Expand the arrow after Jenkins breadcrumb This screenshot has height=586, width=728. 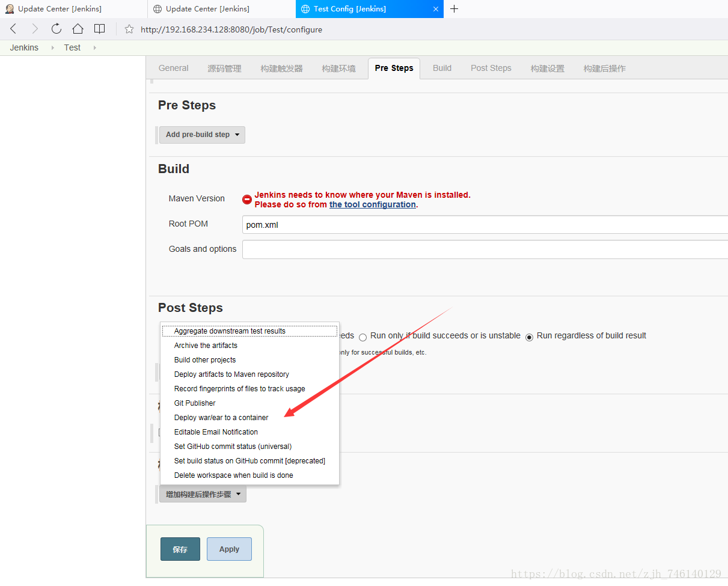[52, 47]
